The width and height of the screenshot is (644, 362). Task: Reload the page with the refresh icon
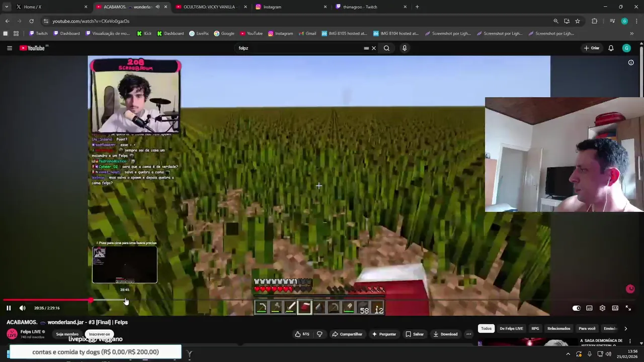[x=31, y=21]
